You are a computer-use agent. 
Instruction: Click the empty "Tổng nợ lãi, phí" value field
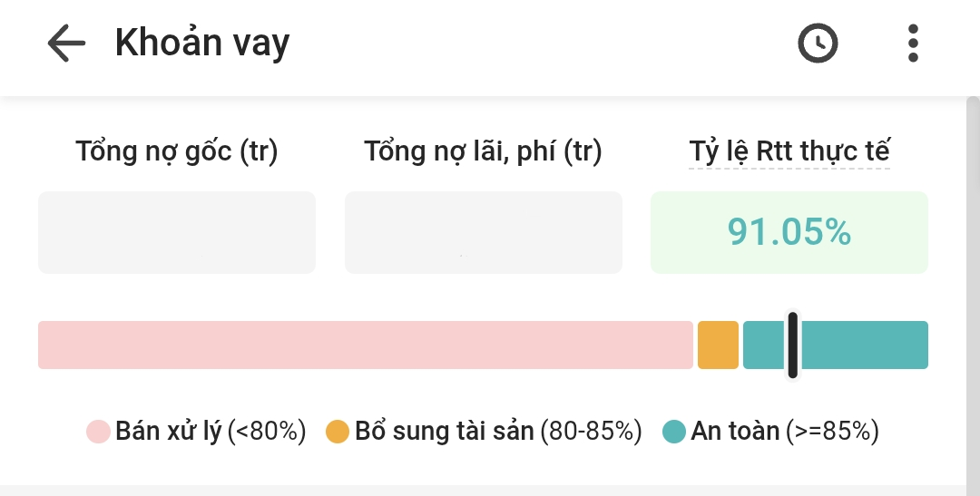(484, 232)
